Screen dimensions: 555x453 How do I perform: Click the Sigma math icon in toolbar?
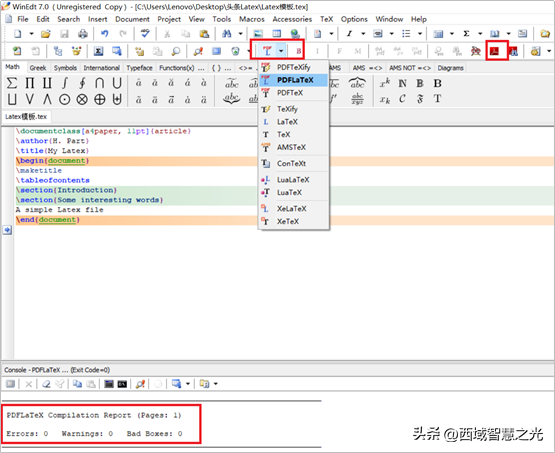tap(467, 34)
